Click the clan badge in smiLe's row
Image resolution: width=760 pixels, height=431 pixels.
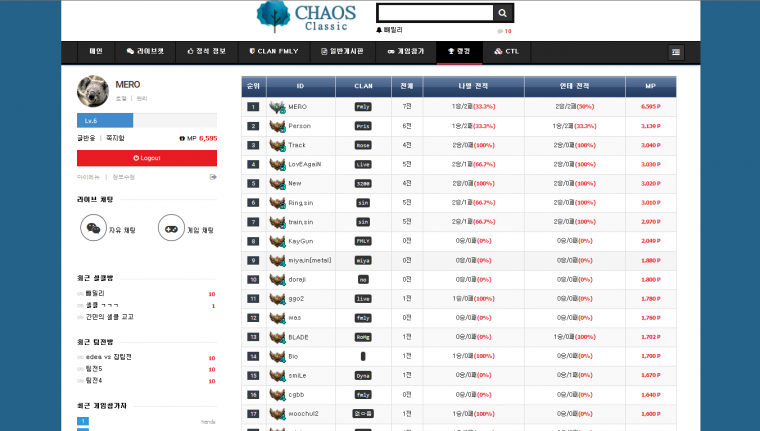click(x=363, y=375)
